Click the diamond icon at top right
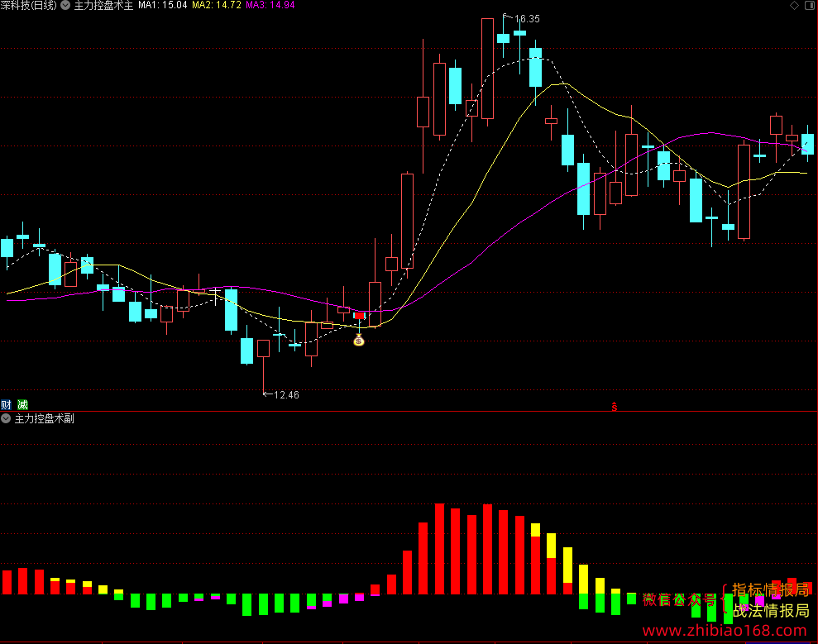818x644 pixels. coord(794,5)
